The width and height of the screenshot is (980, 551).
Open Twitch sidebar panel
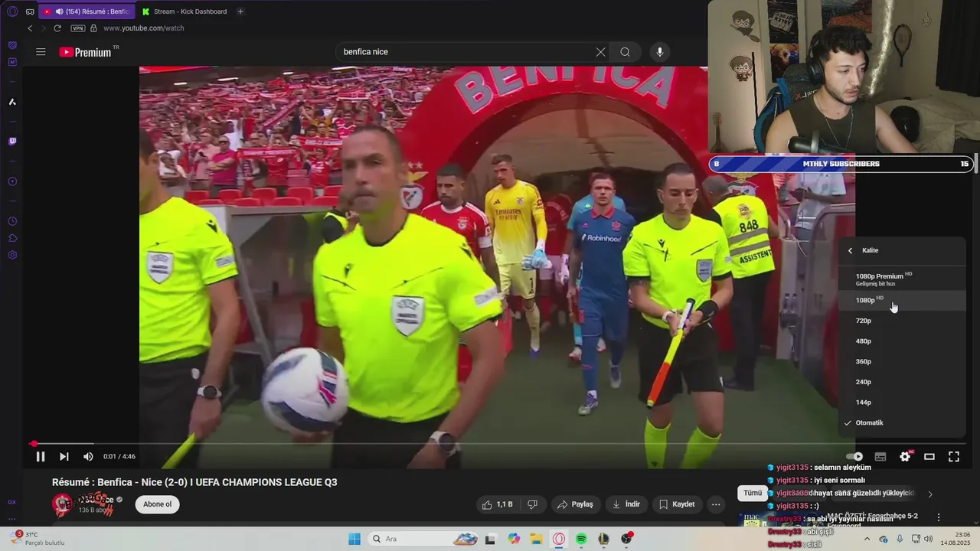coord(12,142)
